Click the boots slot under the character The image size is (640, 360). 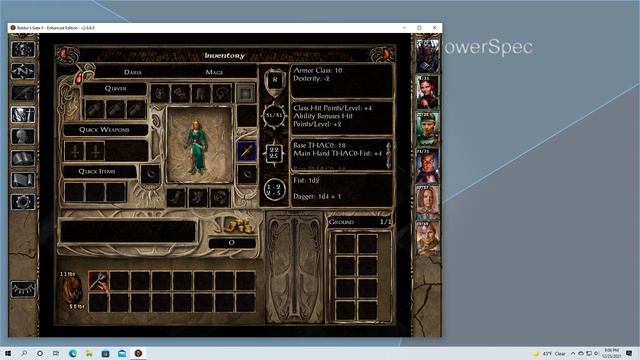198,198
